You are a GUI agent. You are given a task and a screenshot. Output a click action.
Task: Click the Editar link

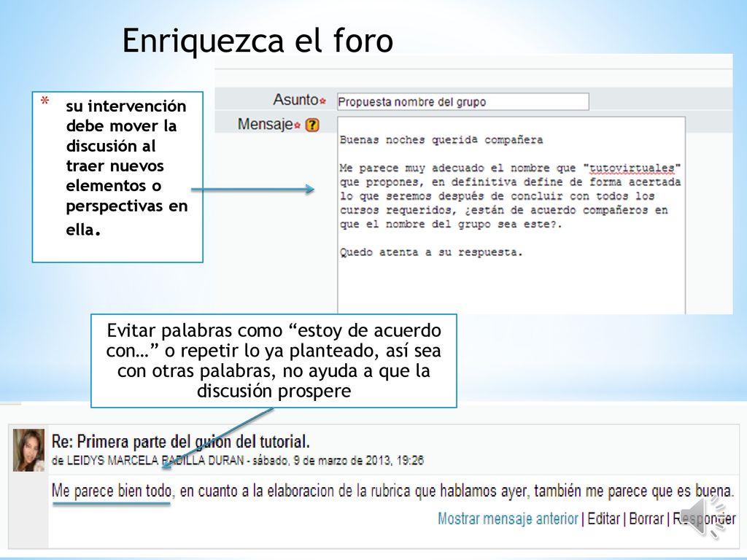click(604, 518)
